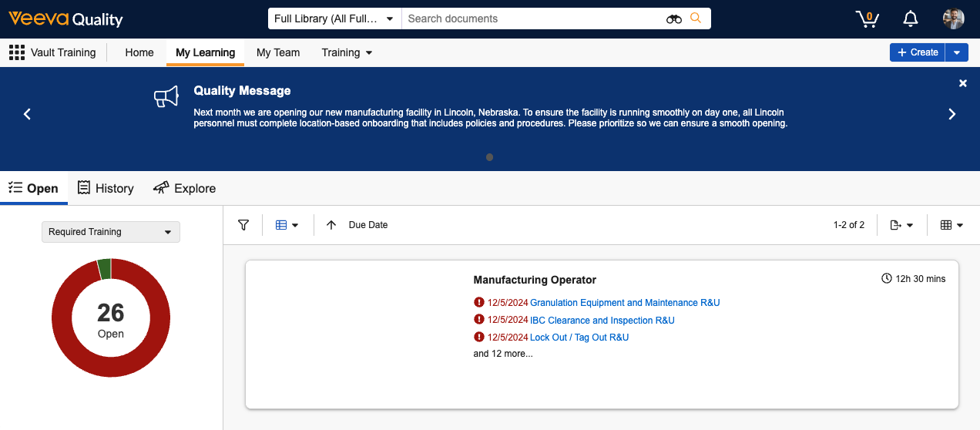This screenshot has height=430, width=980.
Task: Switch to the My Team tab
Action: pyautogui.click(x=278, y=52)
